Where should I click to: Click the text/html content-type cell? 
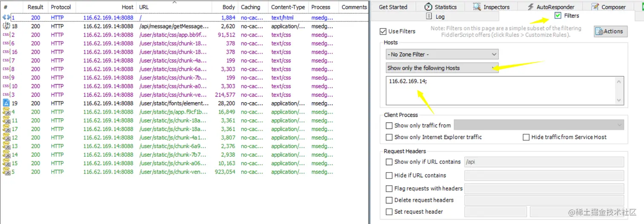point(282,18)
